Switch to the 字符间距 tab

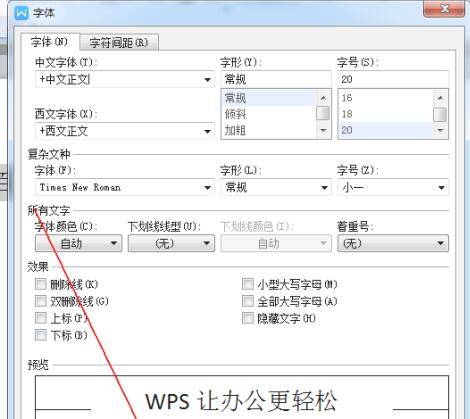tap(119, 43)
